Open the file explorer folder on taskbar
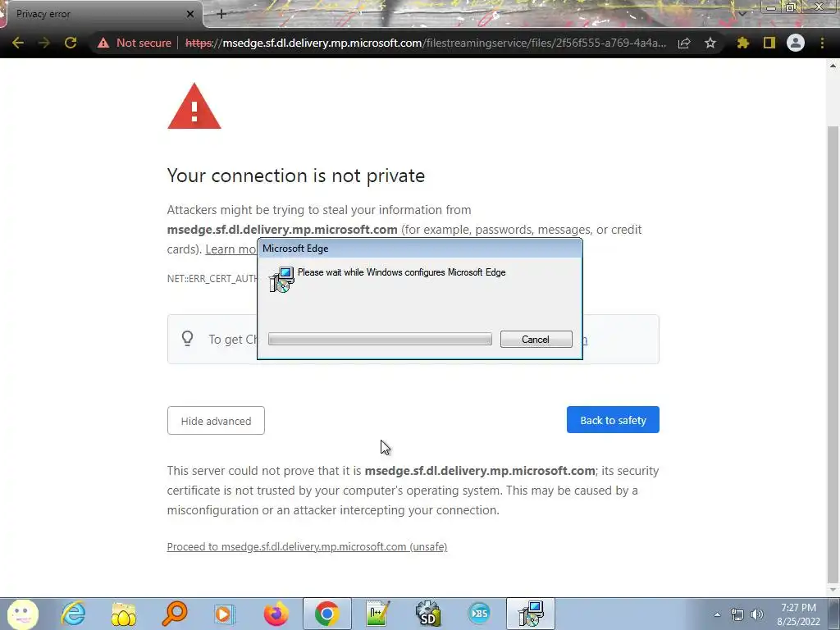 coord(124,614)
